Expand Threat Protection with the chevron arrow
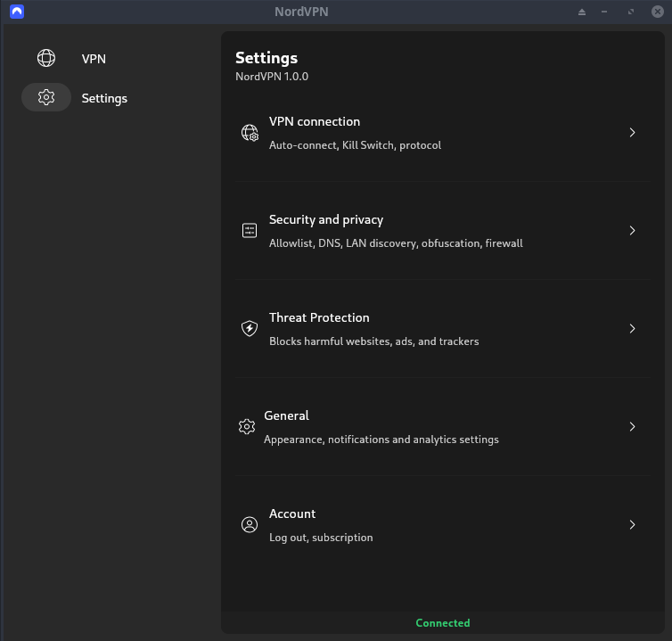Image resolution: width=672 pixels, height=641 pixels. 632,329
